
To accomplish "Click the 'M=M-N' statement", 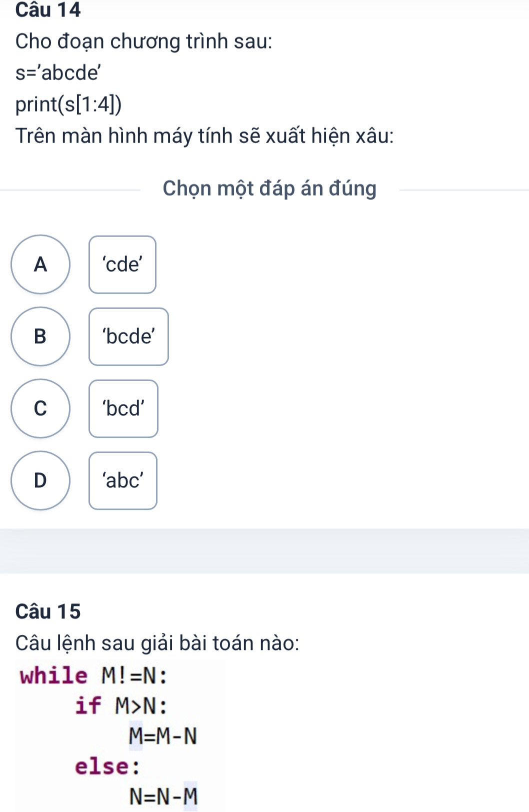I will [163, 736].
